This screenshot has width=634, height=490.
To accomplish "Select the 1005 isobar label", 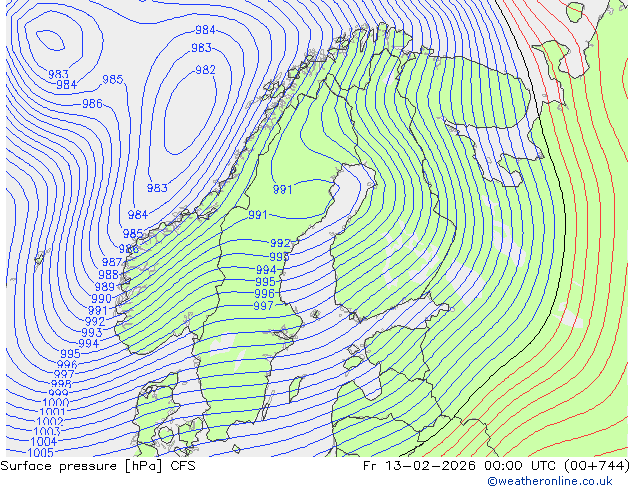I will click(40, 452).
